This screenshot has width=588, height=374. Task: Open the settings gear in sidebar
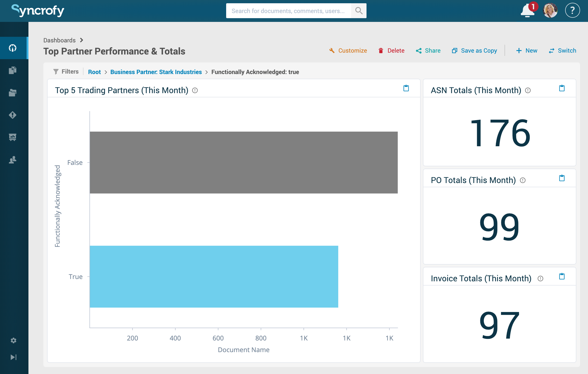14,340
